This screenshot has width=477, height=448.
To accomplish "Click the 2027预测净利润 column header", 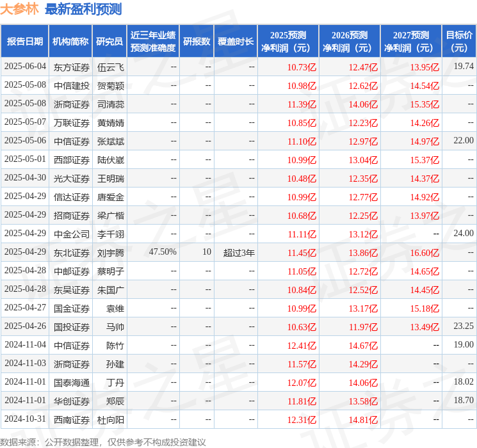I will pyautogui.click(x=411, y=42).
